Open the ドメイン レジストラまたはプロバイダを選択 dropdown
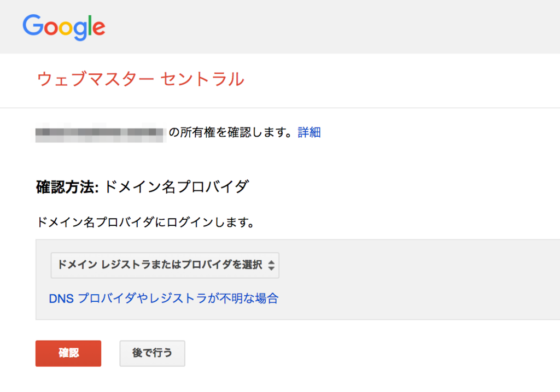This screenshot has height=392, width=560. coord(165,265)
